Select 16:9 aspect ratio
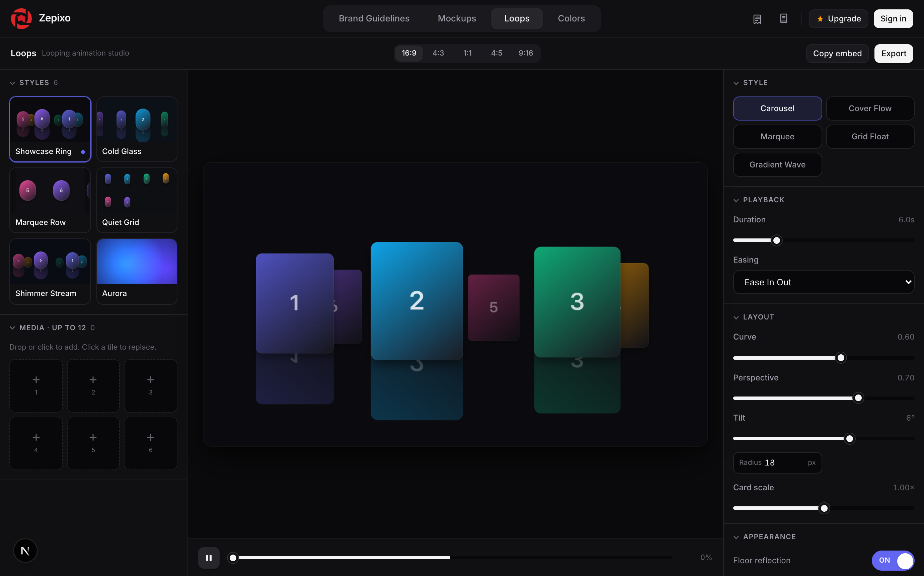924x576 pixels. point(409,53)
